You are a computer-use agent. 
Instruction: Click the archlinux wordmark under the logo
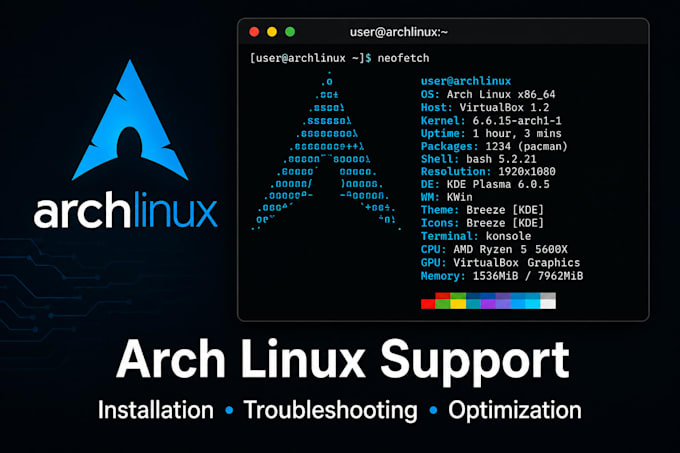pyautogui.click(x=125, y=210)
